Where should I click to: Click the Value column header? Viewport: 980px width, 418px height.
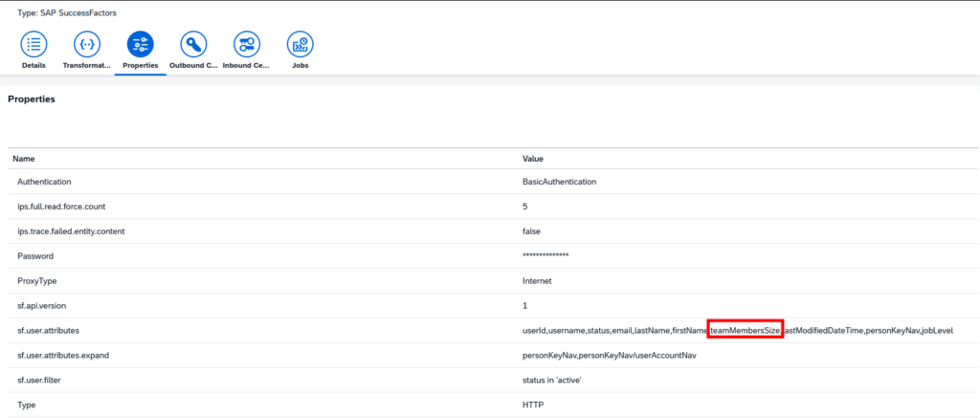(x=533, y=158)
